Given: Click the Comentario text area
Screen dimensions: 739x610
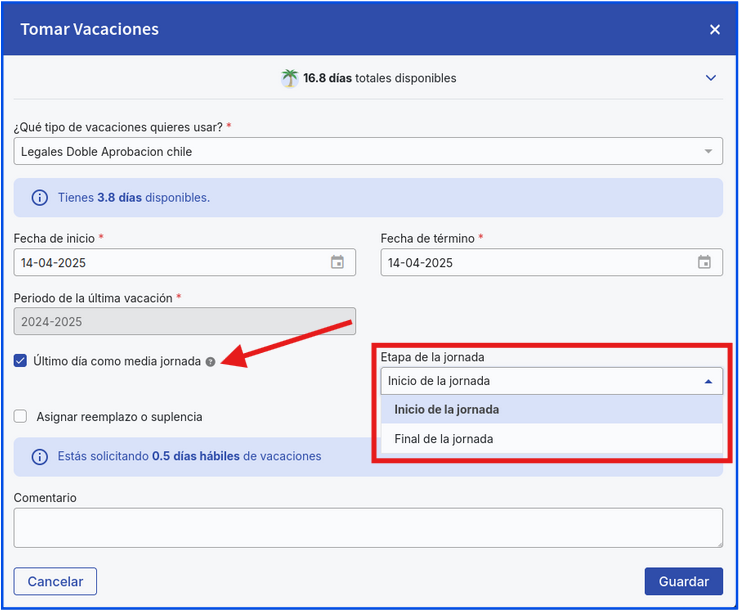Looking at the screenshot, I should tap(368, 527).
